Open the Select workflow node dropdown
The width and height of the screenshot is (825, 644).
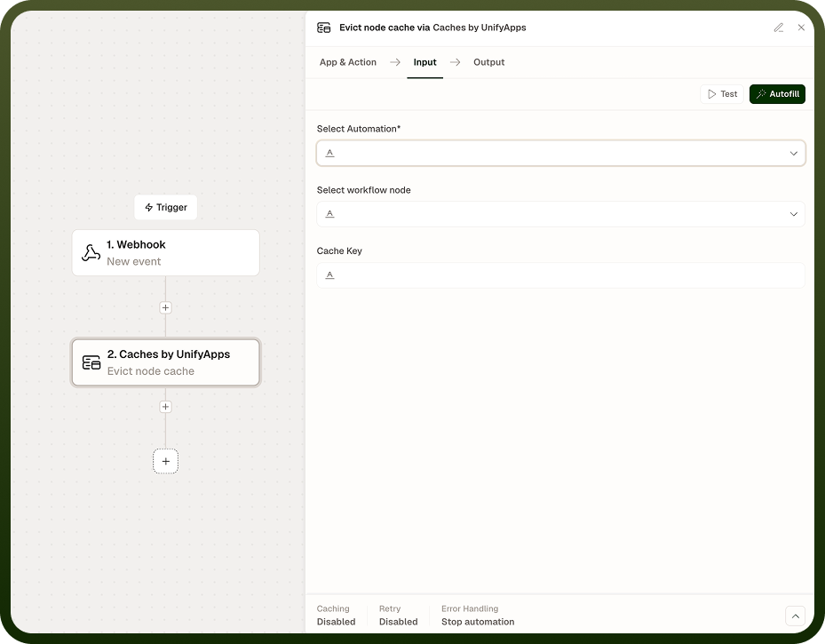click(561, 214)
